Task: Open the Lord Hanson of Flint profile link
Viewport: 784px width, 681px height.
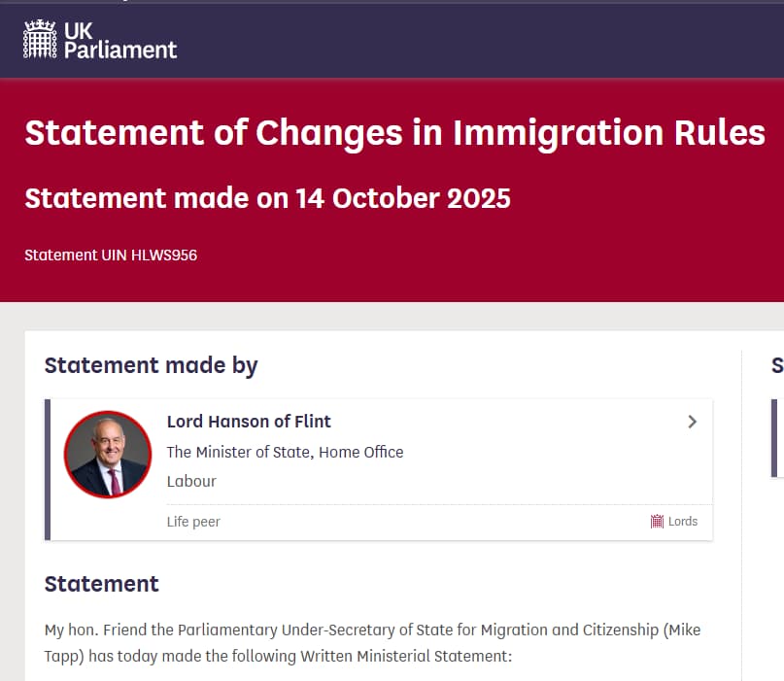Action: click(x=249, y=422)
